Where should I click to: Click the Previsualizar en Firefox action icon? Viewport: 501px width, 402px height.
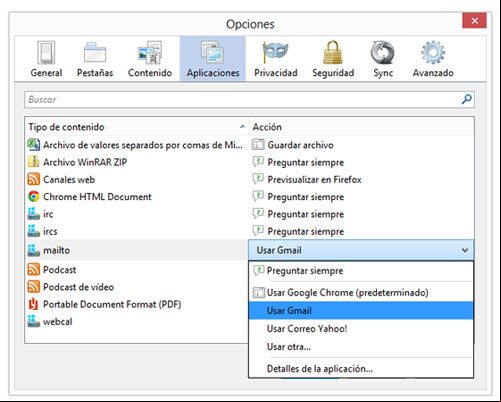(258, 179)
